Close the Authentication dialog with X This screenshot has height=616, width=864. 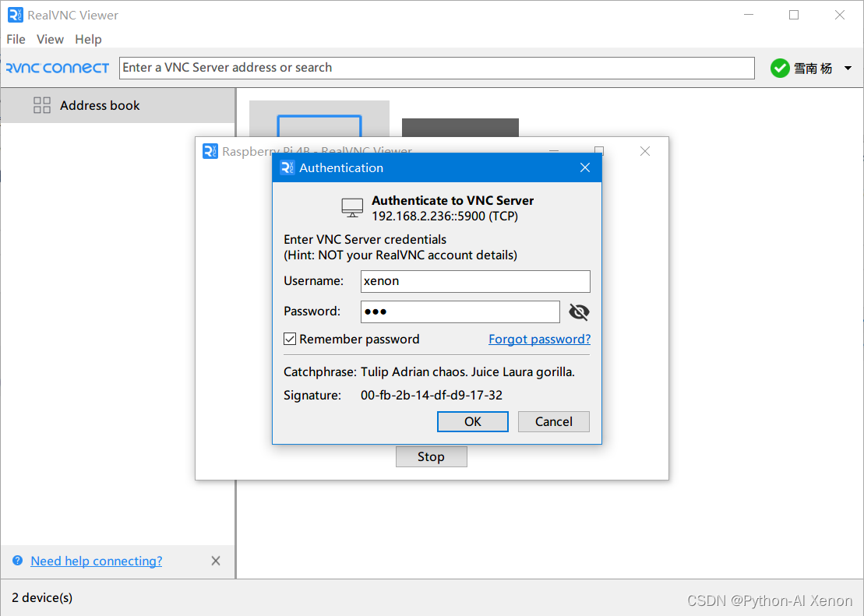pyautogui.click(x=585, y=167)
